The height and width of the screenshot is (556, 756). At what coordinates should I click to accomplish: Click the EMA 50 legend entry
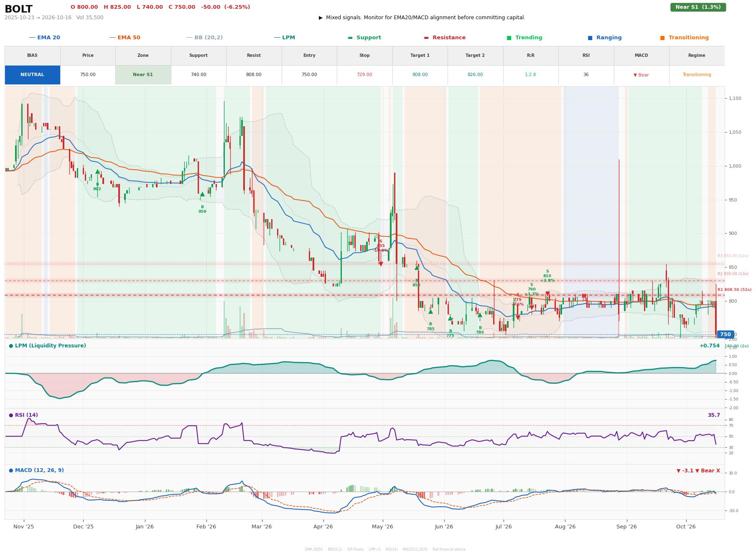coord(125,38)
